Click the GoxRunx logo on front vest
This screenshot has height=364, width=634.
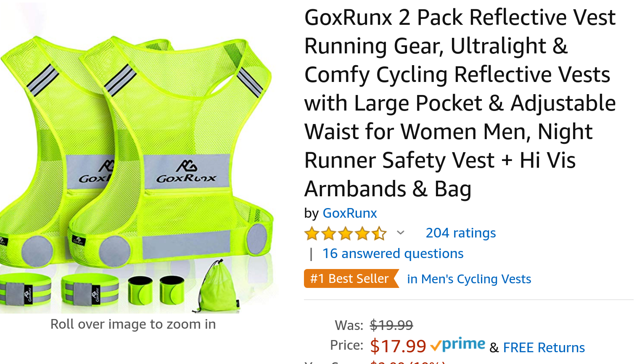pyautogui.click(x=186, y=172)
